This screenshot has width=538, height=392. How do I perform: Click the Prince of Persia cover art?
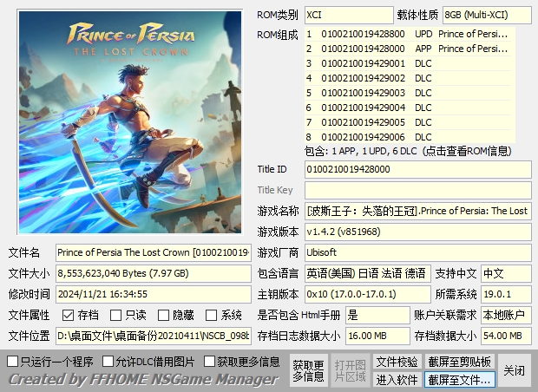124,121
